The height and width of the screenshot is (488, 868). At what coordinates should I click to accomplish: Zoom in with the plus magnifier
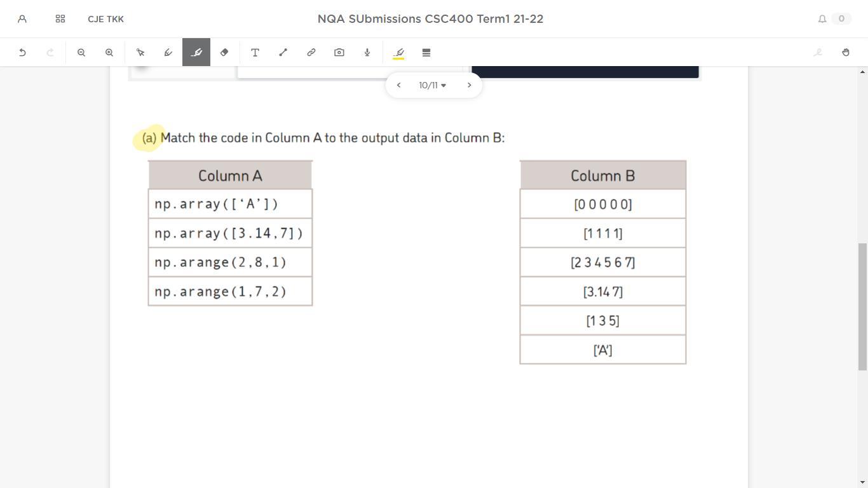click(109, 53)
